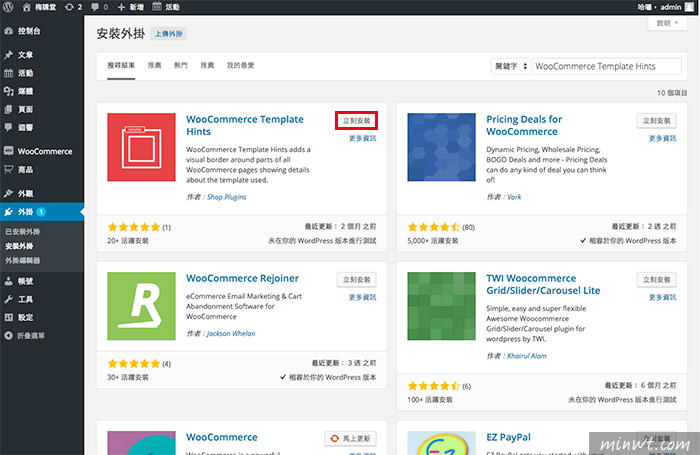Expand the 說明 help dropdown
700x455 pixels.
tap(667, 23)
